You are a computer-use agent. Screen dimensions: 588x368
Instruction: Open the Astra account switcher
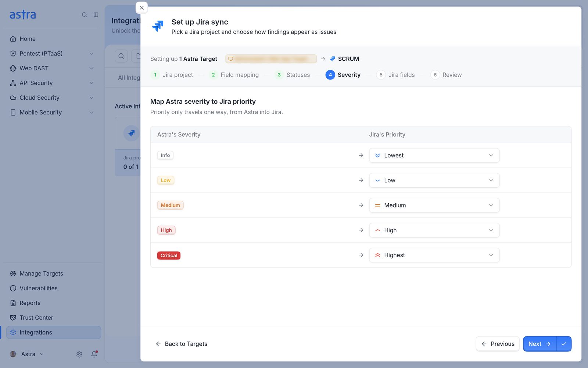(27, 354)
